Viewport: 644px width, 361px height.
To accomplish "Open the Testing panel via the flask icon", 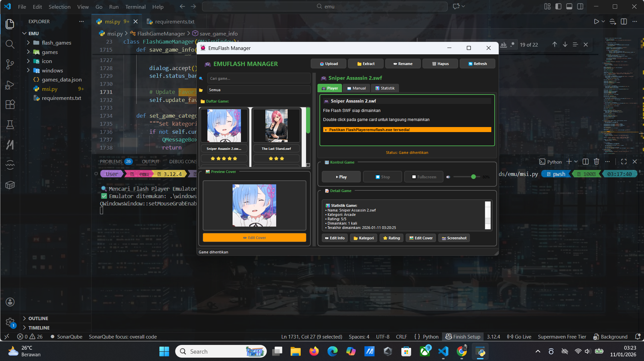I will pyautogui.click(x=10, y=125).
